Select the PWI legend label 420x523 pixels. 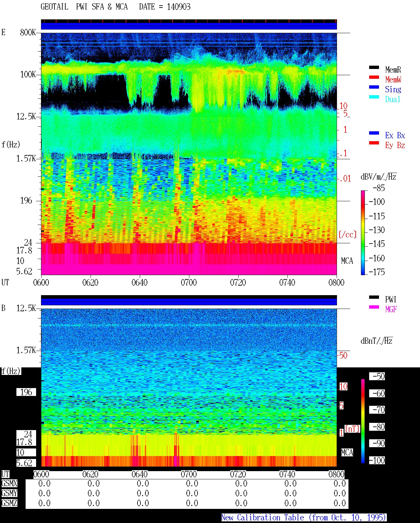point(391,299)
